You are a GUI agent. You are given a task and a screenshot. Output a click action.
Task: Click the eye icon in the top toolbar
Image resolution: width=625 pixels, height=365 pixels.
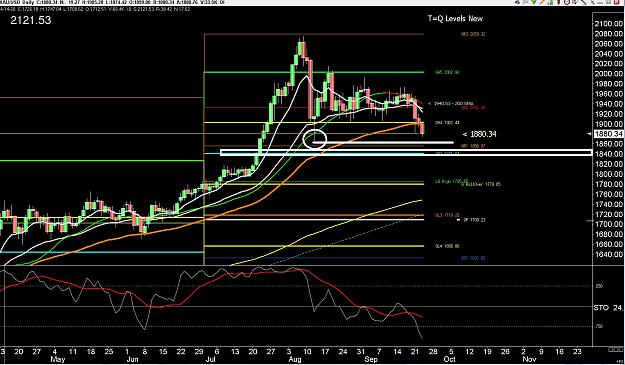pos(517,2)
